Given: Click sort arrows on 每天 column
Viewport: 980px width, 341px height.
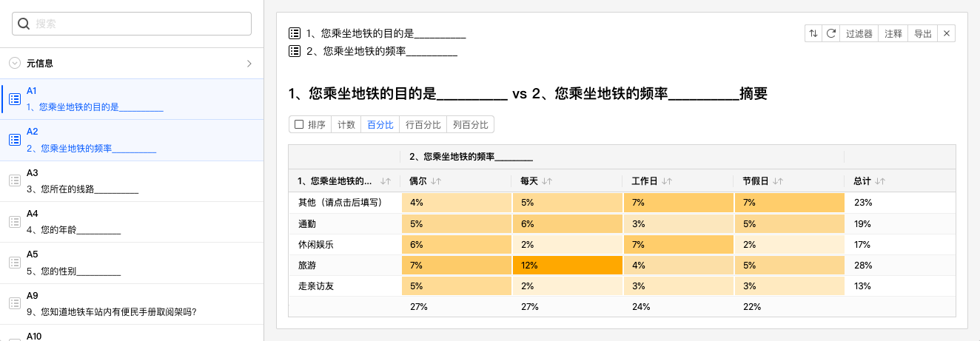Looking at the screenshot, I should (x=547, y=181).
